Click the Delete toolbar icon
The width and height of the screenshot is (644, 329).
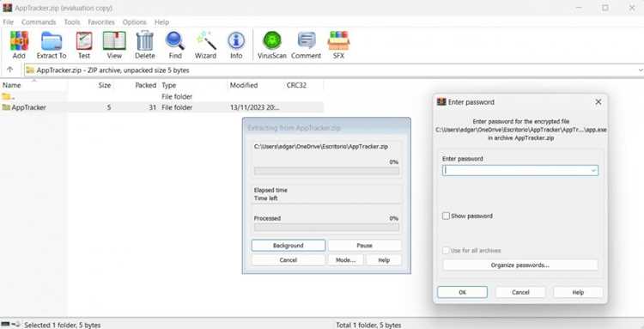(x=144, y=46)
